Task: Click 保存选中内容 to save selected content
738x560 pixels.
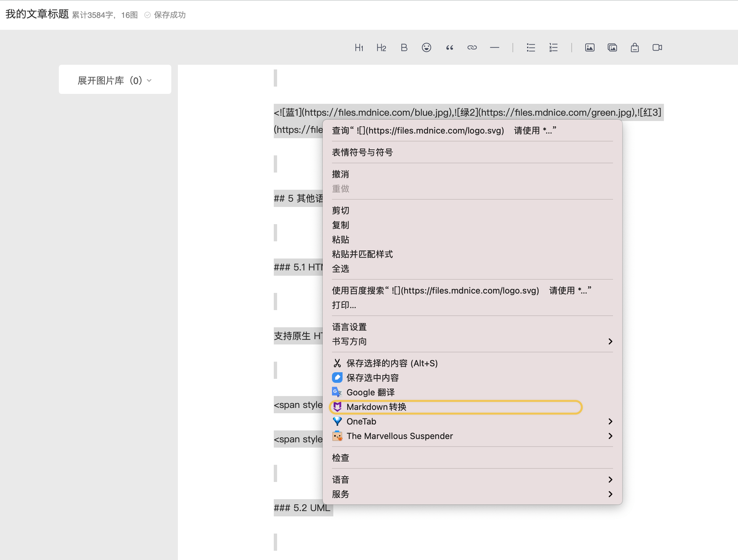Action: click(x=373, y=378)
